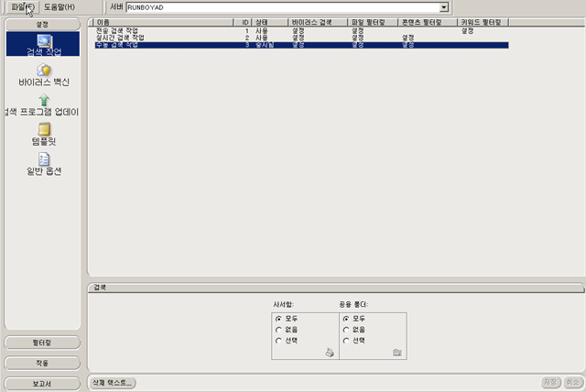Select the 실시간 검색 작업 row
The height and width of the screenshot is (392, 586).
click(x=301, y=38)
